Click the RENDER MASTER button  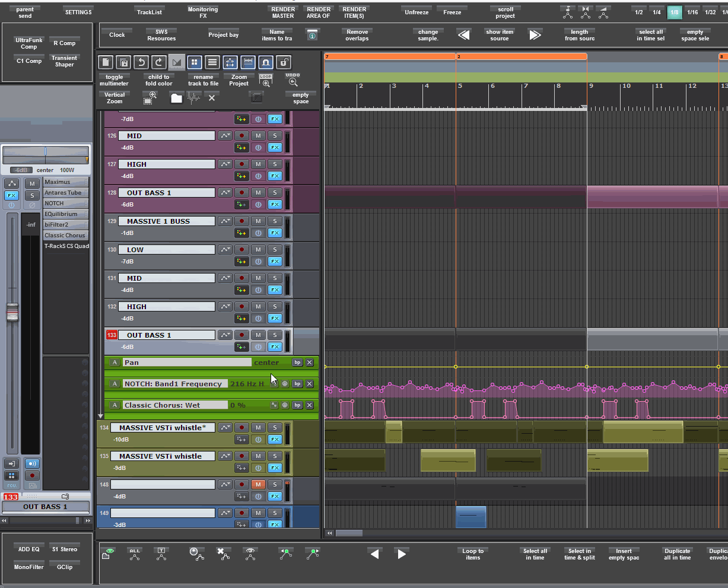(x=283, y=12)
